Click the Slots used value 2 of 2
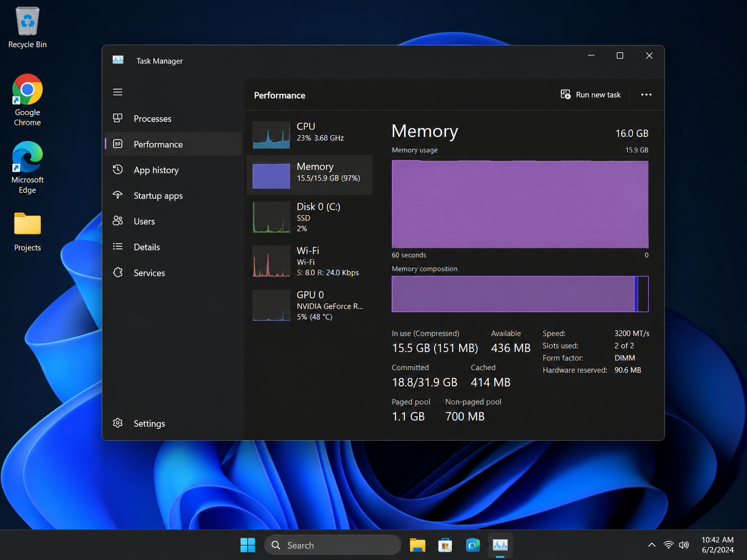This screenshot has width=747, height=560. (x=624, y=346)
